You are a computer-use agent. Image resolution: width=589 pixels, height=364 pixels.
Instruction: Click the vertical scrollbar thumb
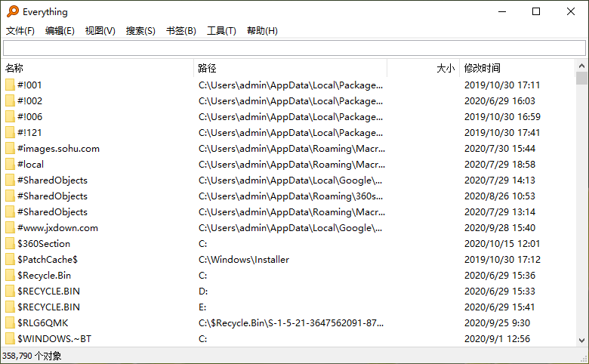pyautogui.click(x=581, y=78)
